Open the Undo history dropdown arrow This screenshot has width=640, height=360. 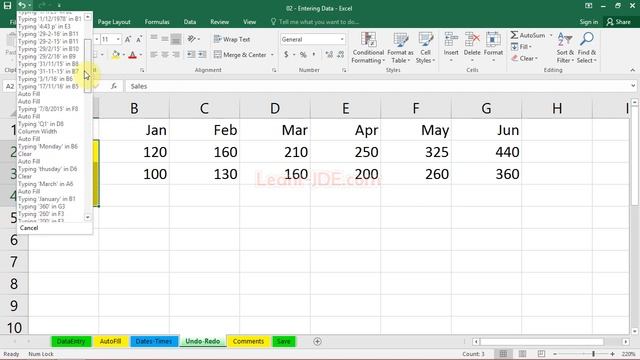(x=29, y=5)
